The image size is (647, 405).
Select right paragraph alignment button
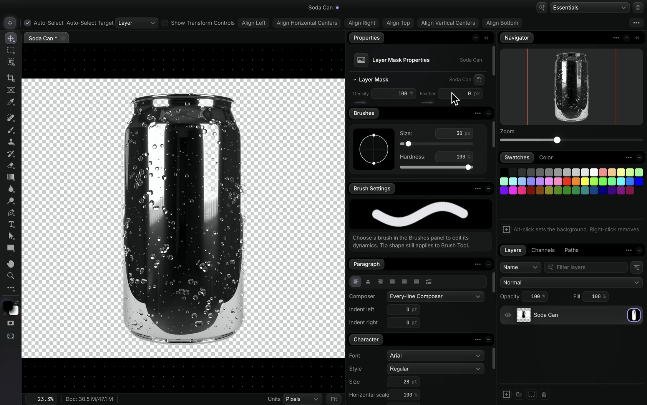(x=380, y=282)
